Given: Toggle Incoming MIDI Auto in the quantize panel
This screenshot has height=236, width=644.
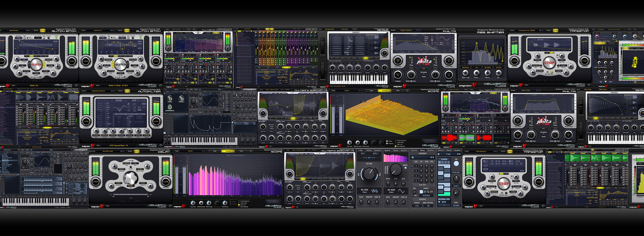Looking at the screenshot, I should 439,202.
